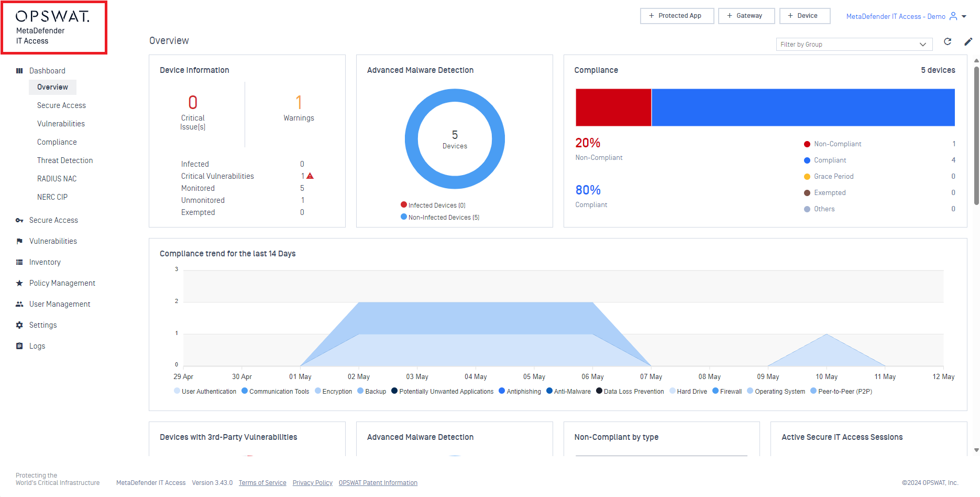The width and height of the screenshot is (980, 497).
Task: Open the Settings section
Action: click(x=43, y=325)
